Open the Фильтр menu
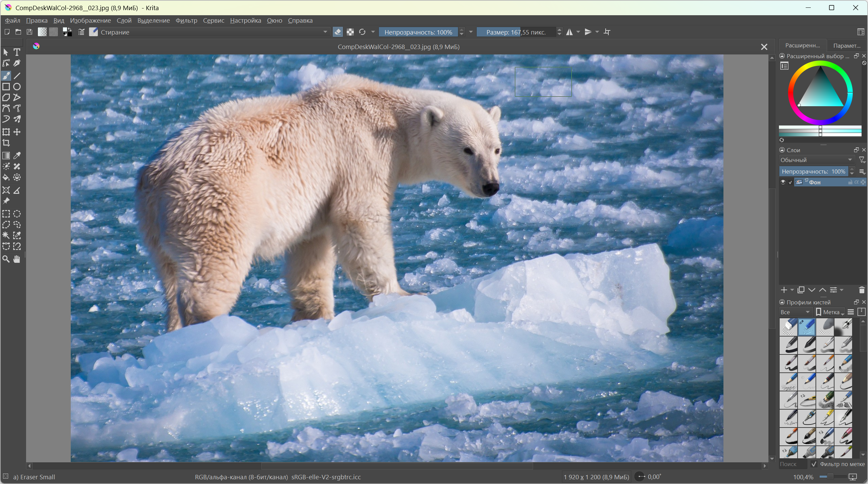The image size is (868, 484). click(x=186, y=21)
